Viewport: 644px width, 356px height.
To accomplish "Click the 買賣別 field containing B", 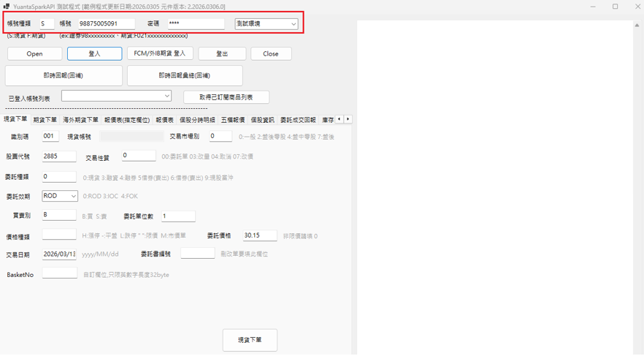I will click(x=59, y=215).
